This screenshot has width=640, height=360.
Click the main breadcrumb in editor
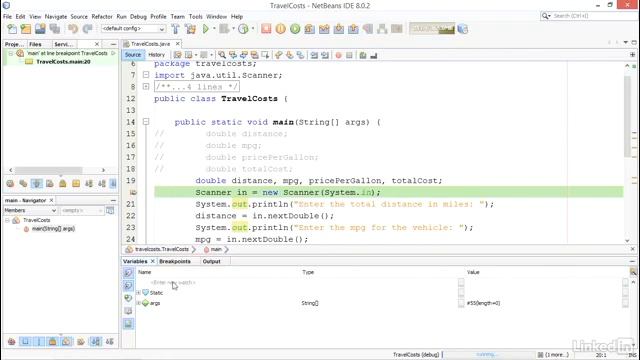pos(216,249)
